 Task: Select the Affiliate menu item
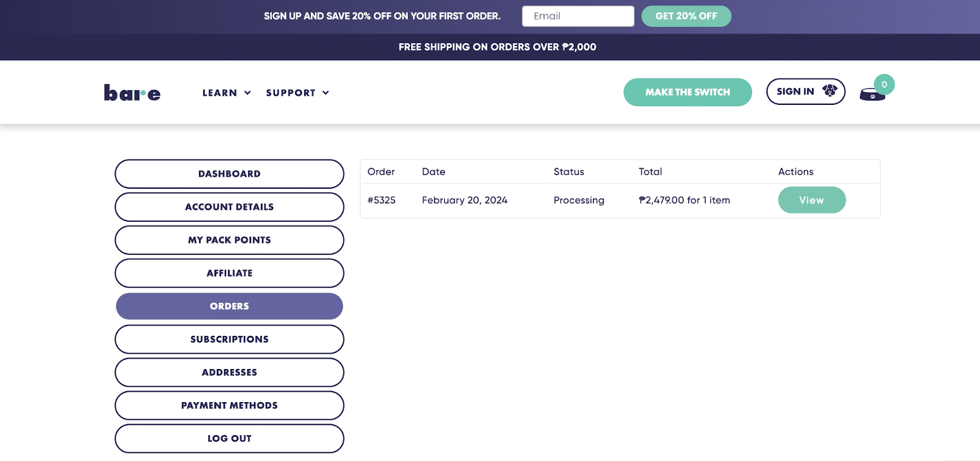point(229,273)
